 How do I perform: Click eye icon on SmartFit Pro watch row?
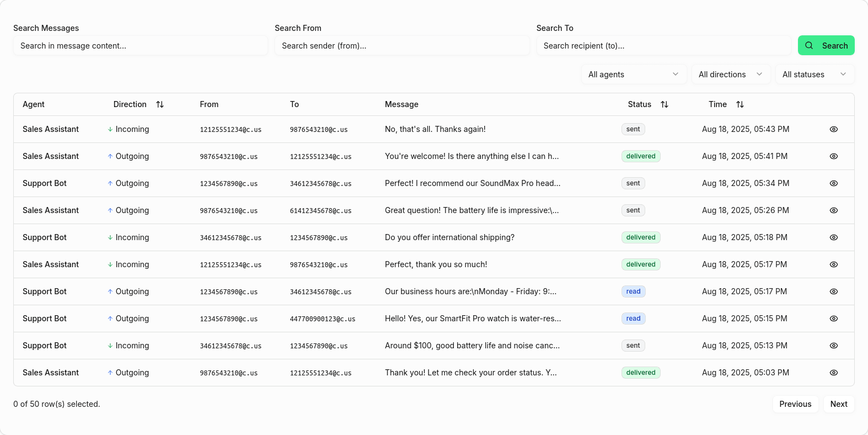[833, 319]
